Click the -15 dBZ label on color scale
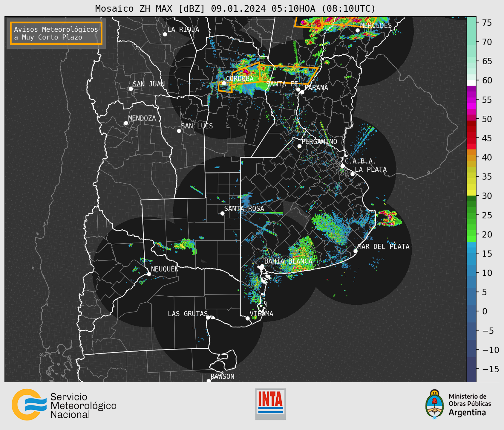This screenshot has width=504, height=430. click(x=490, y=369)
